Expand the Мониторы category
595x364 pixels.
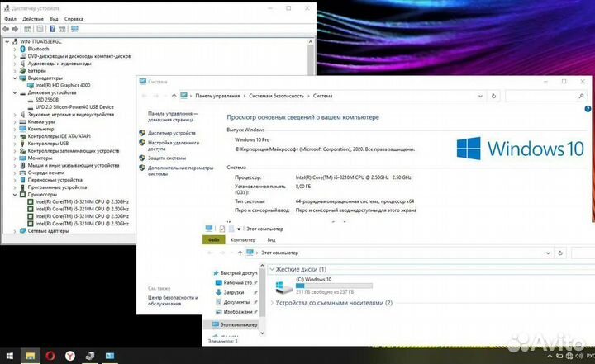pos(15,158)
